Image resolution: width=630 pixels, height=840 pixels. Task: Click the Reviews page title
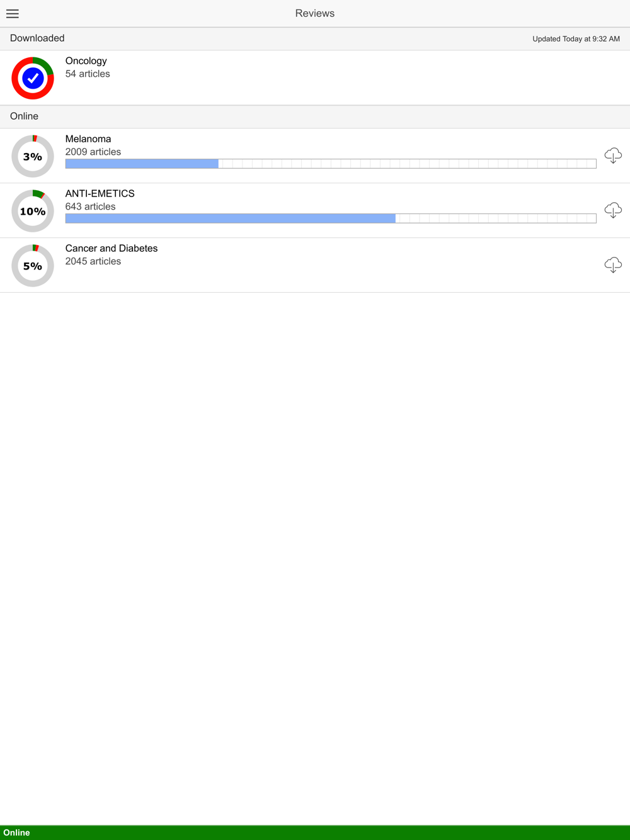tap(315, 13)
